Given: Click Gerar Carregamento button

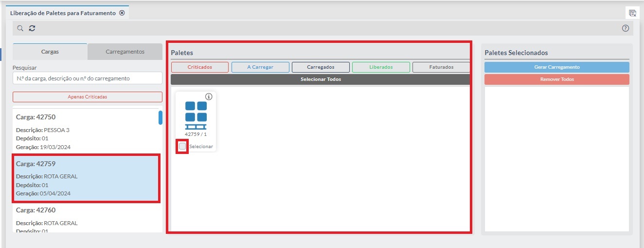Looking at the screenshot, I should tap(557, 67).
